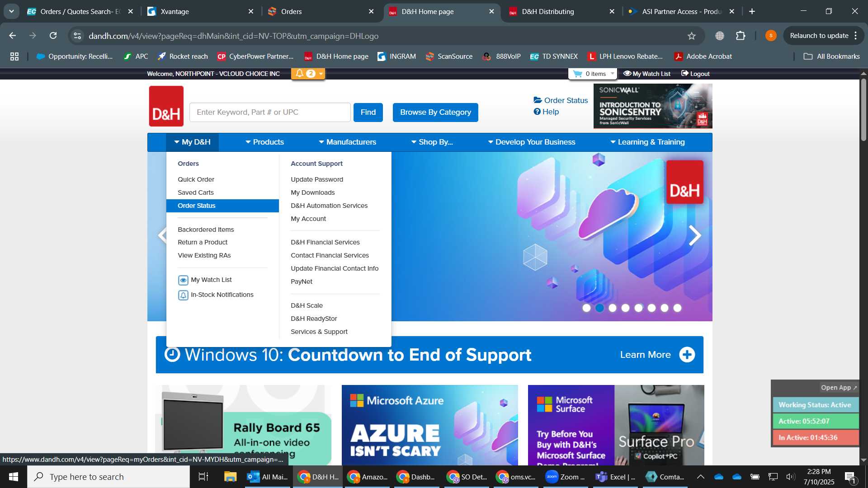Click the Order Status folder link in header
The image size is (868, 488).
pos(561,100)
